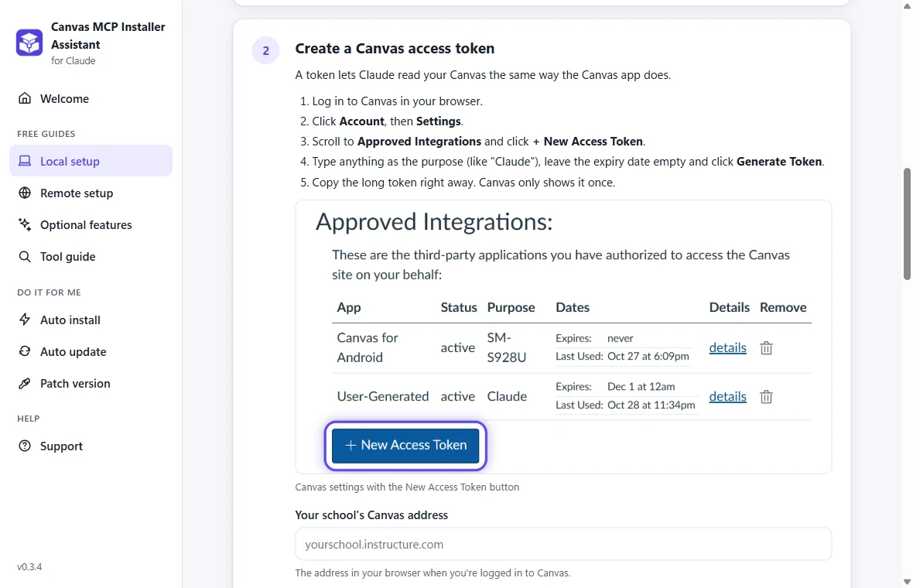Click the 'Create a Canvas access token' heading
The height and width of the screenshot is (588, 913).
pos(394,48)
